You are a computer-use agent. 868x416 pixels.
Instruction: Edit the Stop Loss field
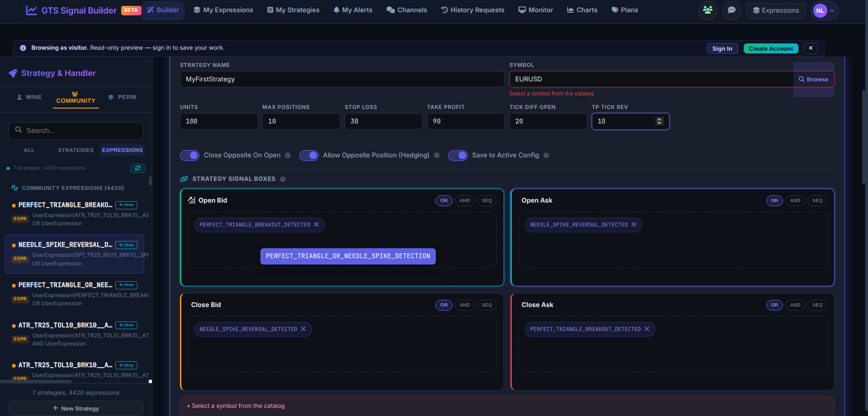point(383,121)
